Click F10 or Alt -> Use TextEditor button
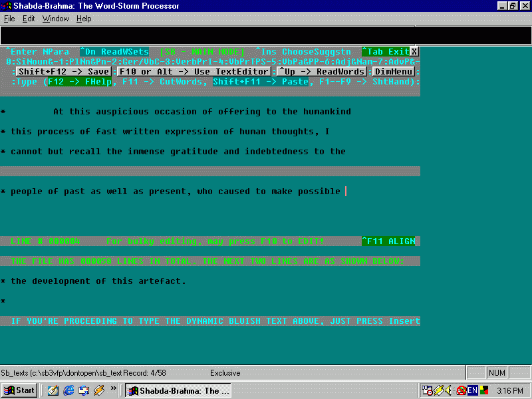Image resolution: width=532 pixels, height=399 pixels. pos(195,72)
